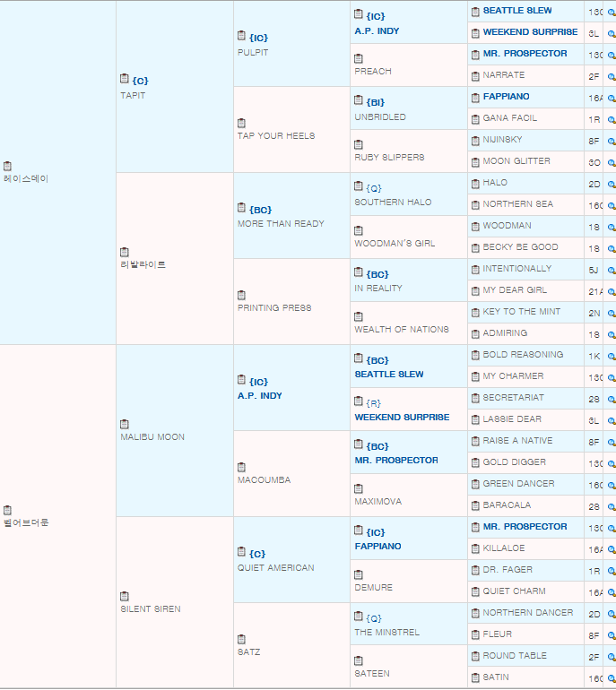Select the NORTHERN SEA entry
The width and height of the screenshot is (616, 690).
517,204
